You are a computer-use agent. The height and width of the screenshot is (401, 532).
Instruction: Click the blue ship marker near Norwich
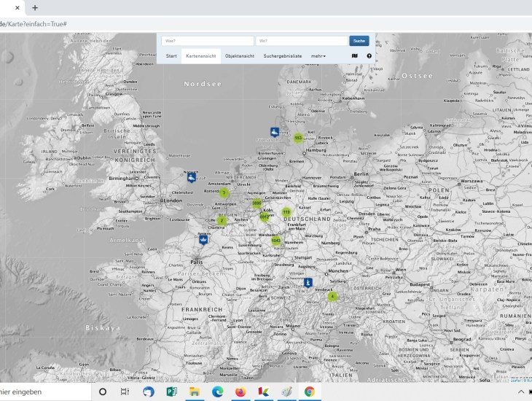(x=191, y=177)
